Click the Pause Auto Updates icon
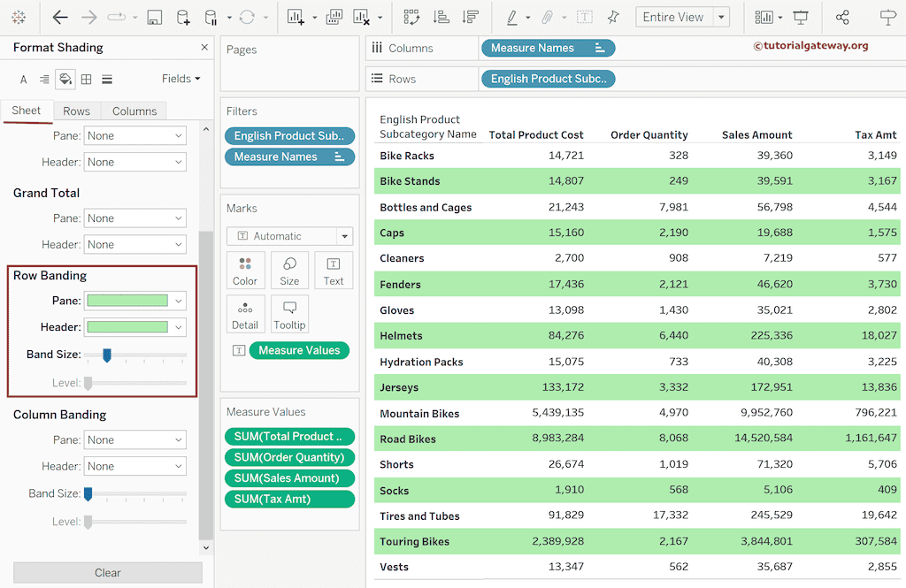The image size is (906, 588). click(210, 18)
